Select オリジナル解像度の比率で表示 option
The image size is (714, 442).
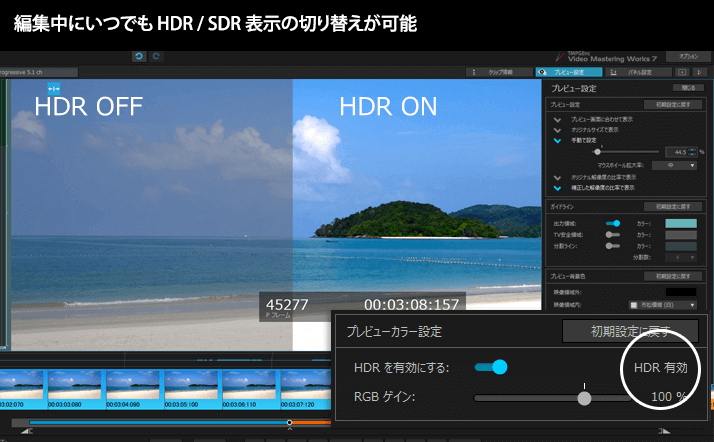point(595,177)
